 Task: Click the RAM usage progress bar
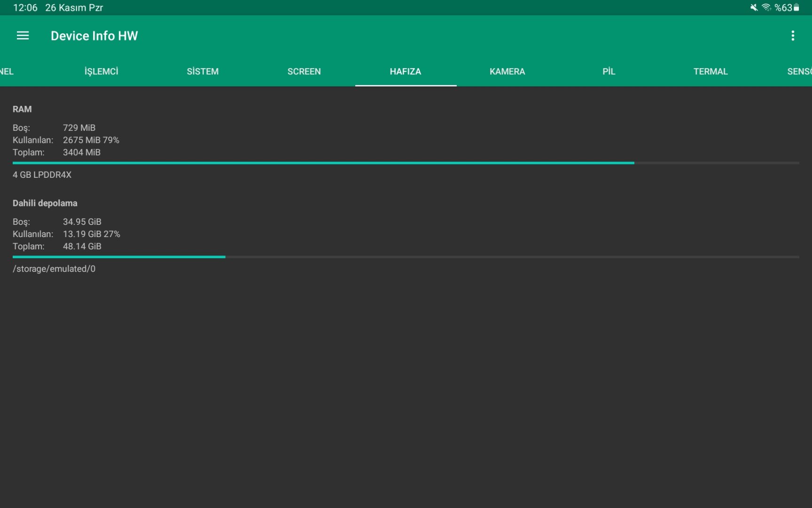[406, 163]
